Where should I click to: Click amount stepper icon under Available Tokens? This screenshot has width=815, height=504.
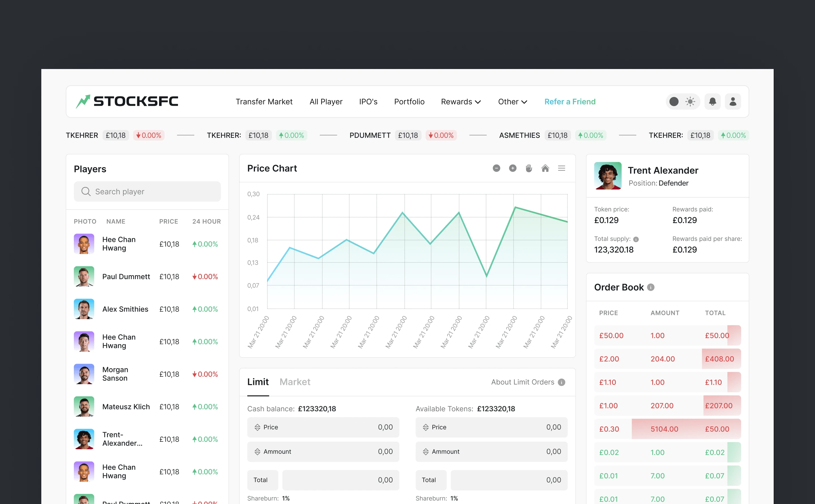coord(426,452)
